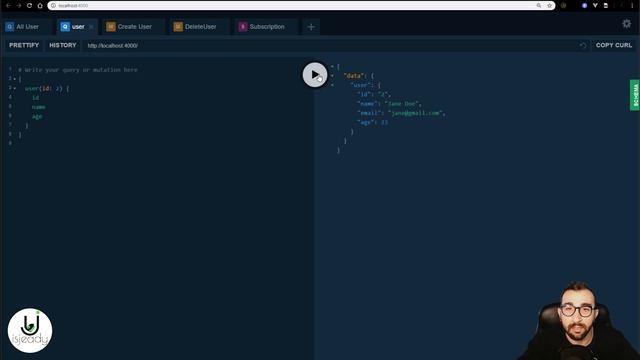
Task: Collapse the "data" object in the response
Action: (332, 76)
